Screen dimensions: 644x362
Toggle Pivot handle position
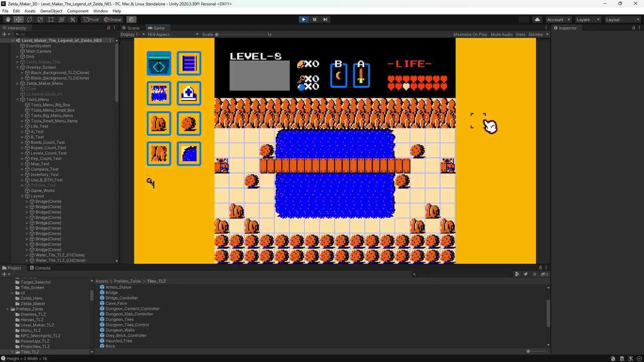pos(91,20)
